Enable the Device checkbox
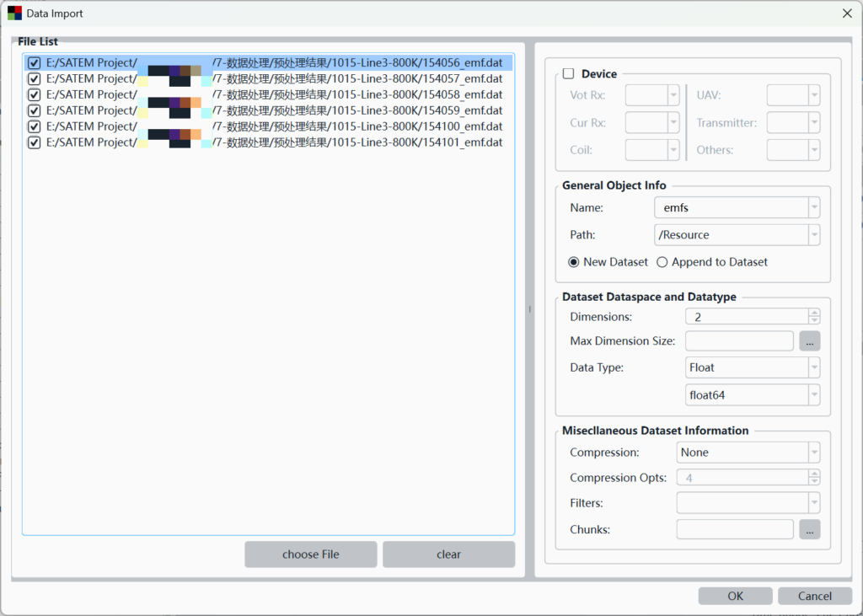This screenshot has width=863, height=616. pyautogui.click(x=569, y=74)
